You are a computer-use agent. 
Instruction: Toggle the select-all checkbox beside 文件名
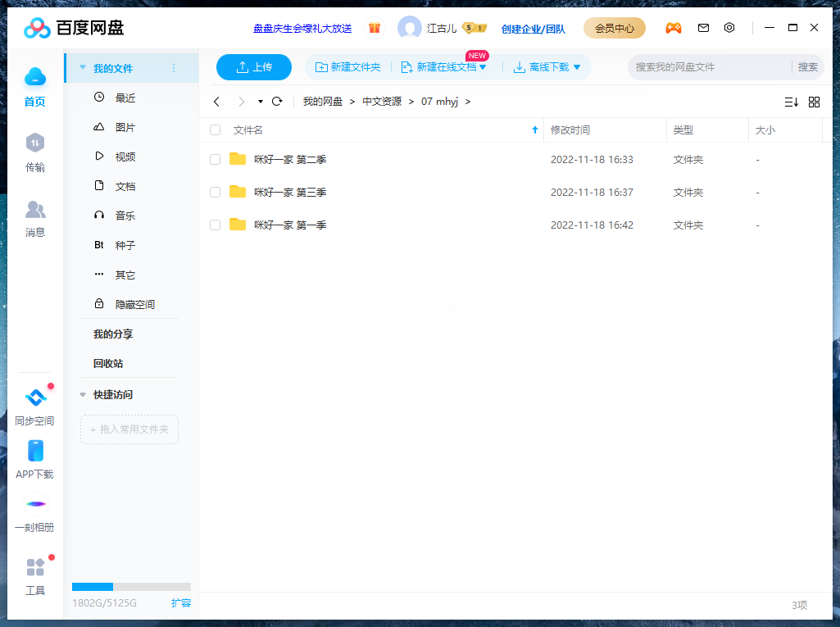216,130
